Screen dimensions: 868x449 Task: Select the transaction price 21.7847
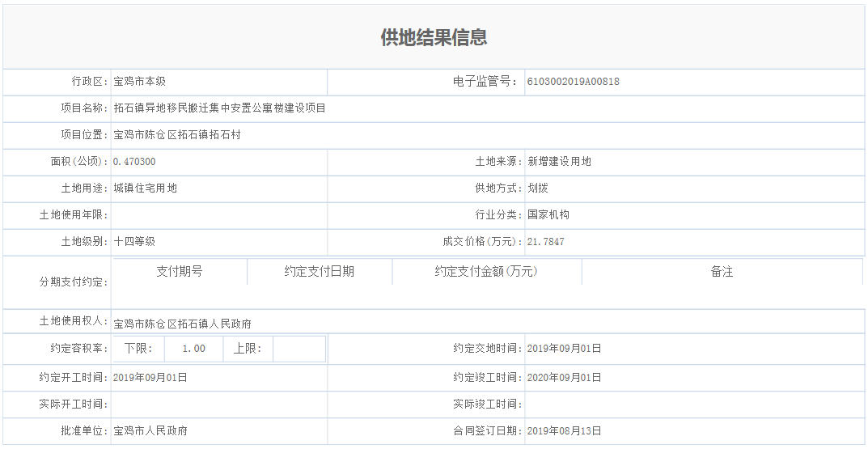[545, 242]
